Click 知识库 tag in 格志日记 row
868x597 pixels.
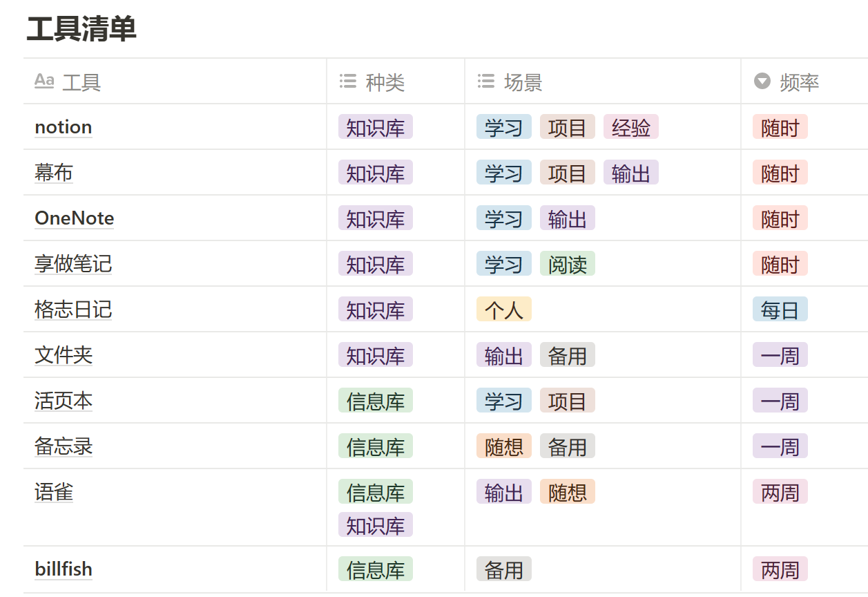376,310
